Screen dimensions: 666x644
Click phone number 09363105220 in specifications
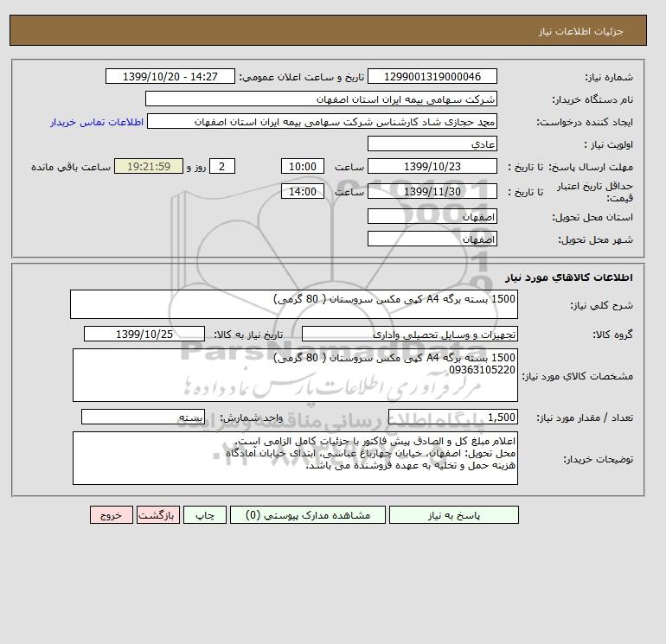coord(482,370)
